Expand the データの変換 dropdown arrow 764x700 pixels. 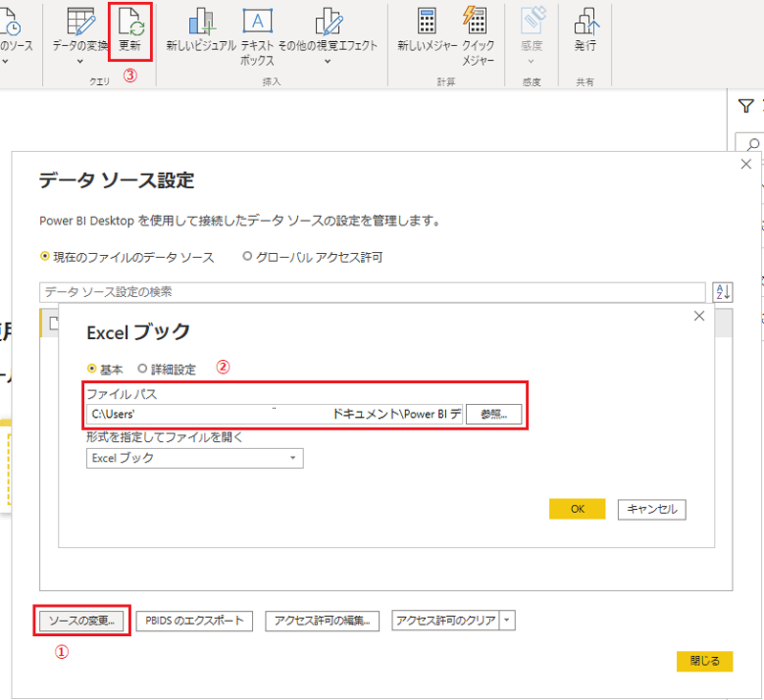click(80, 61)
